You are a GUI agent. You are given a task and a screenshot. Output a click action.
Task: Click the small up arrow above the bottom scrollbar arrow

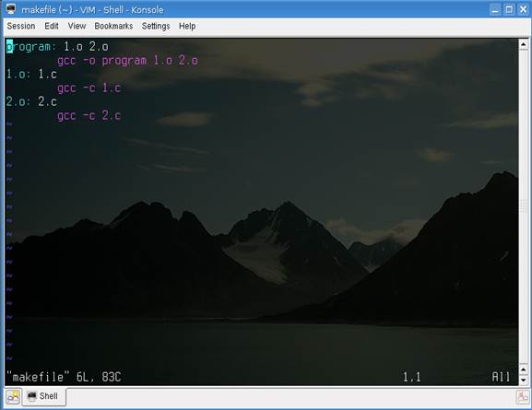523,369
